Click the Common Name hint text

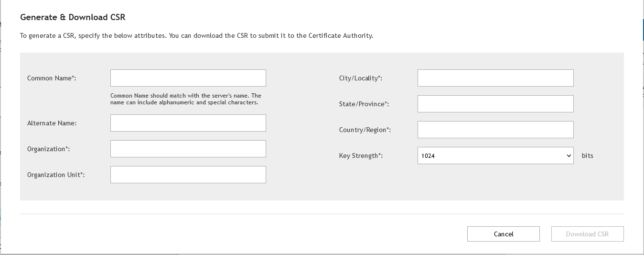click(186, 99)
